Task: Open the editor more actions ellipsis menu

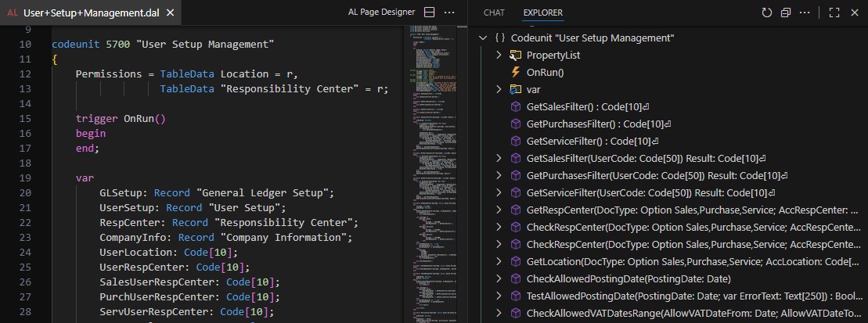Action: click(x=448, y=13)
